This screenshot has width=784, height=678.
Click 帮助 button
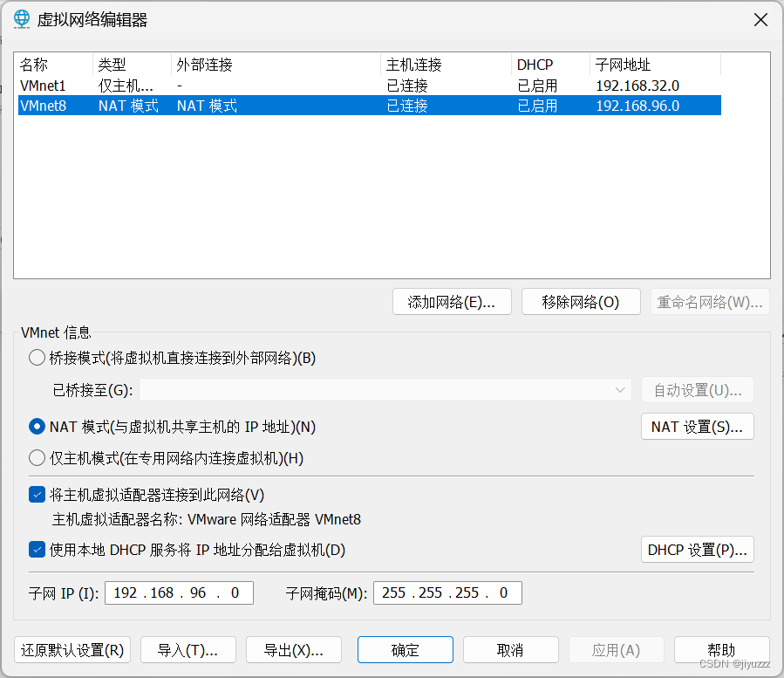click(721, 650)
